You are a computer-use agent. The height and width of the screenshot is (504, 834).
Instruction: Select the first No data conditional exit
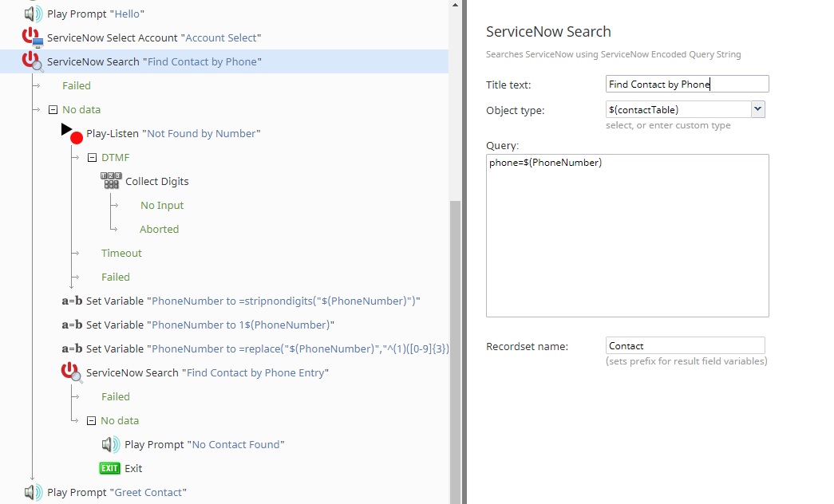(81, 109)
